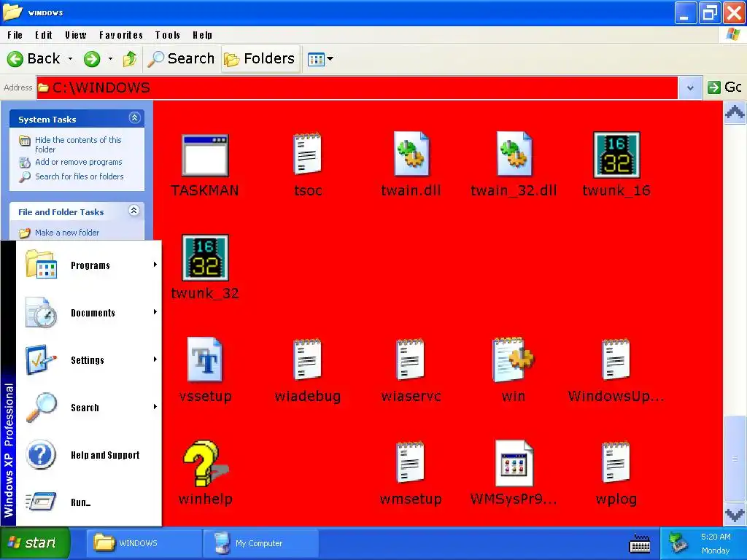Select the wiaservc text file icon
The width and height of the screenshot is (747, 560).
tap(411, 359)
